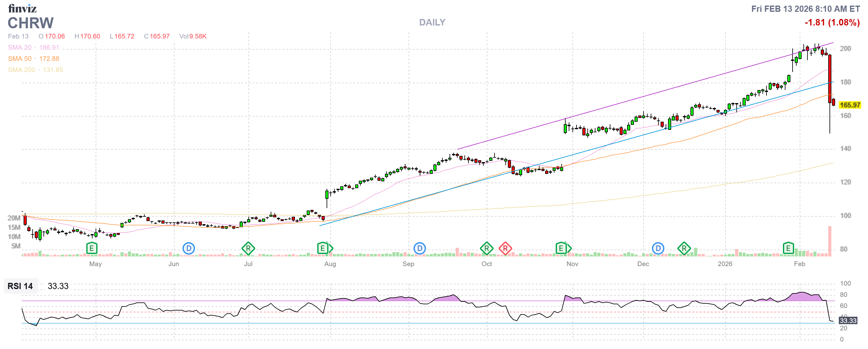Click the earnings marker near May
Image resolution: width=868 pixels, height=349 pixels.
tap(92, 248)
